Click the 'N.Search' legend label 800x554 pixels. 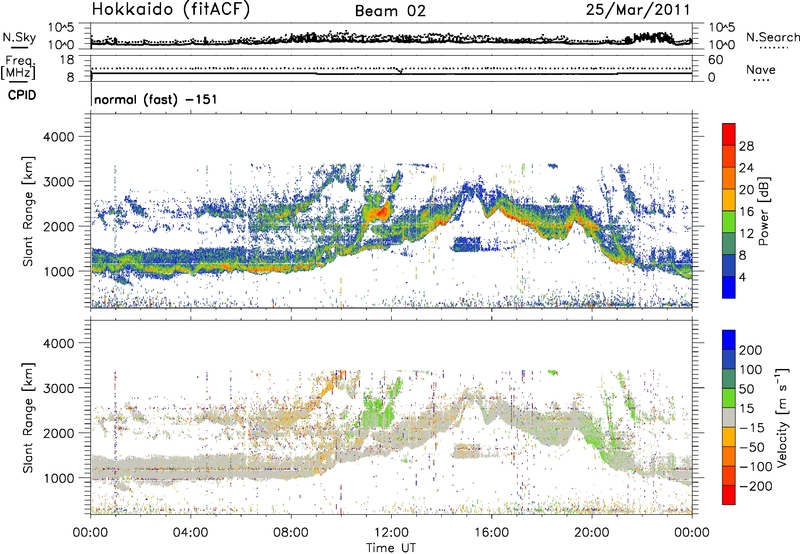coord(772,37)
